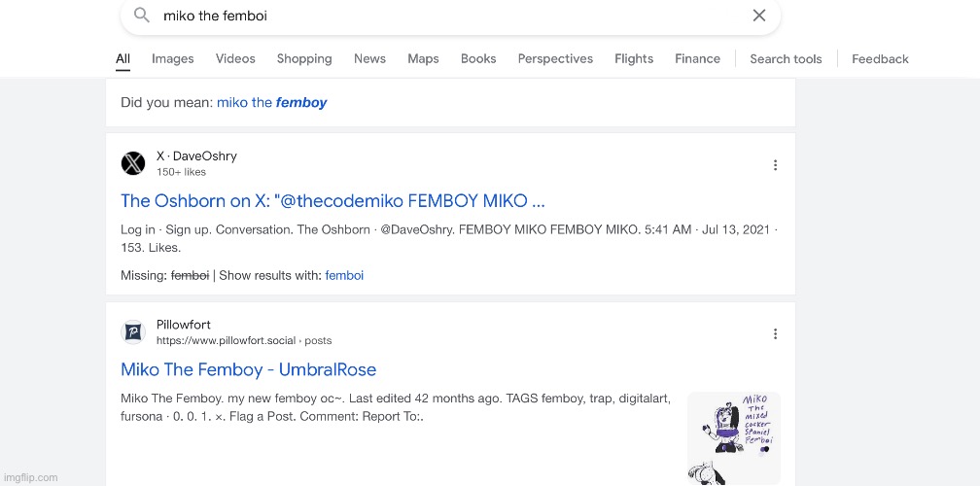Viewport: 980px width, 486px height.
Task: Switch to the Images tab
Action: [x=172, y=59]
